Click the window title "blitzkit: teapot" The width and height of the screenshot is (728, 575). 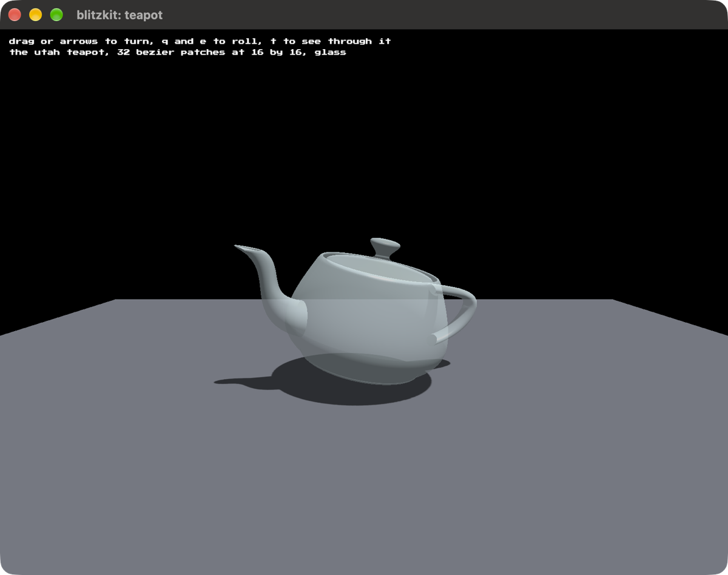click(120, 15)
